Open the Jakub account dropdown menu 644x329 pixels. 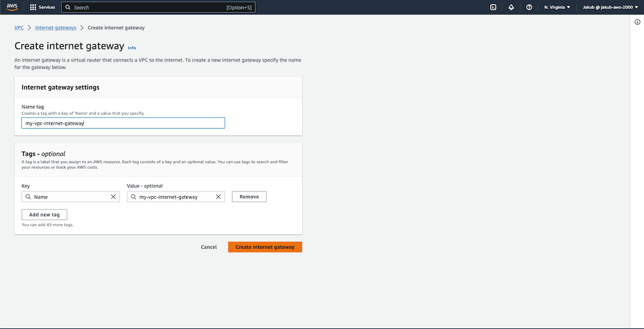[x=611, y=7]
